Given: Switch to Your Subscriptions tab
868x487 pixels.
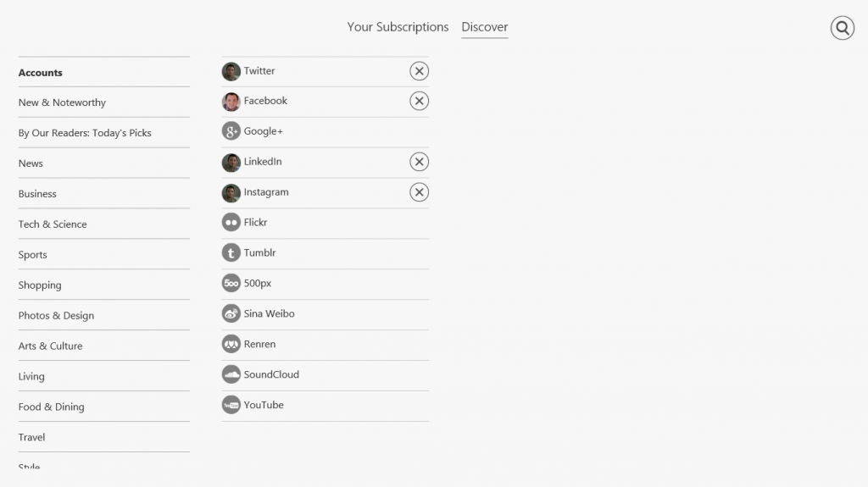Looking at the screenshot, I should 398,27.
